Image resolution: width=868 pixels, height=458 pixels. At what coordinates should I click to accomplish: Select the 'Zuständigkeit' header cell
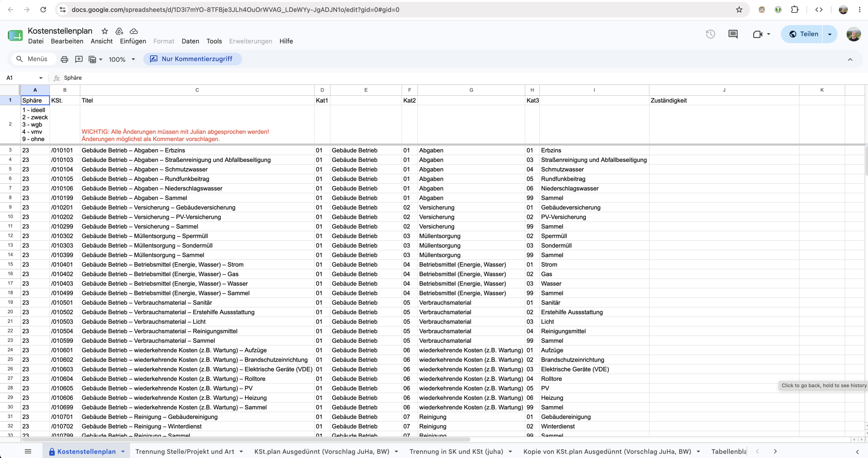pyautogui.click(x=724, y=100)
